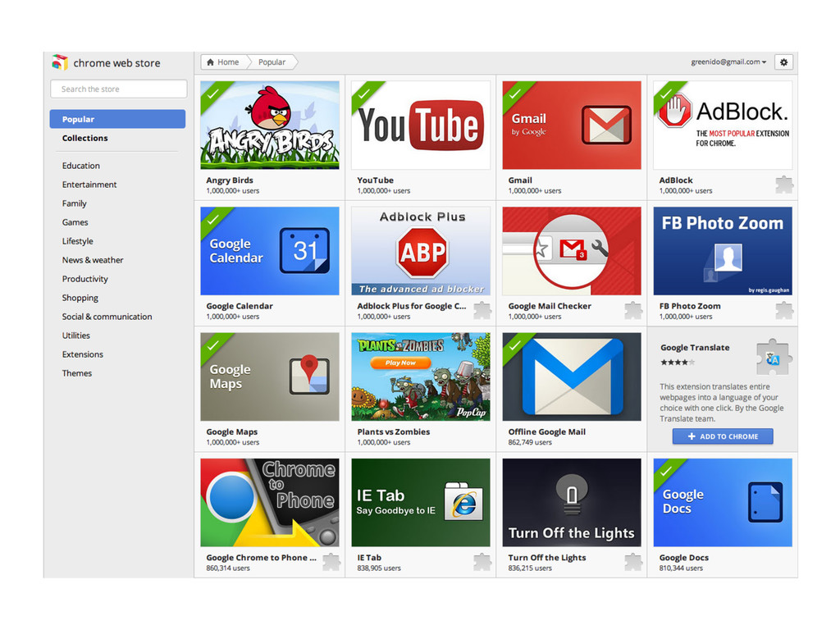The height and width of the screenshot is (630, 840).
Task: Click the Home icon in breadcrumb
Action: coord(211,62)
